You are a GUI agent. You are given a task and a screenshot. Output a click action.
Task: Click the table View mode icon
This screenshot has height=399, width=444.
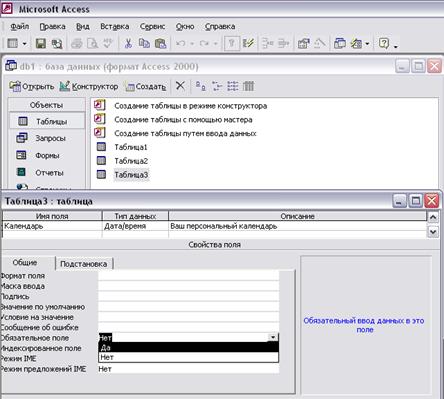[13, 43]
